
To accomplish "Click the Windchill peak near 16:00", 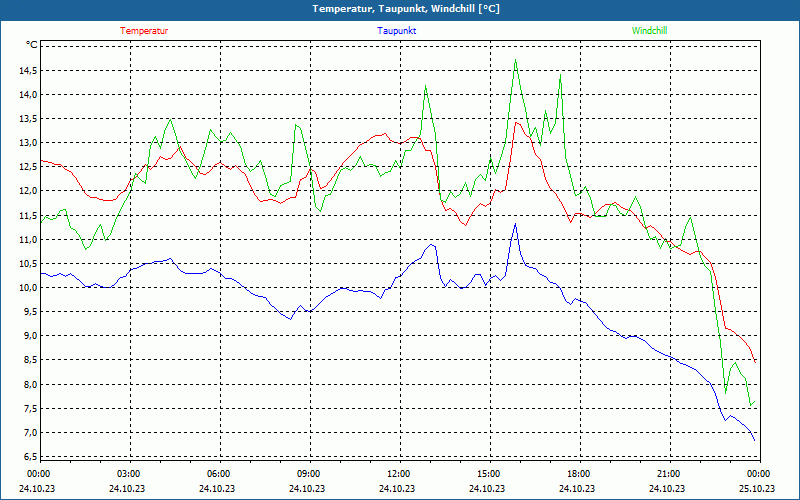I will coord(516,60).
